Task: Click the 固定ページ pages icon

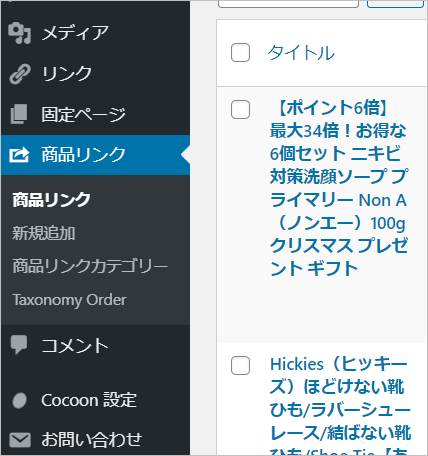Action: coord(19,114)
